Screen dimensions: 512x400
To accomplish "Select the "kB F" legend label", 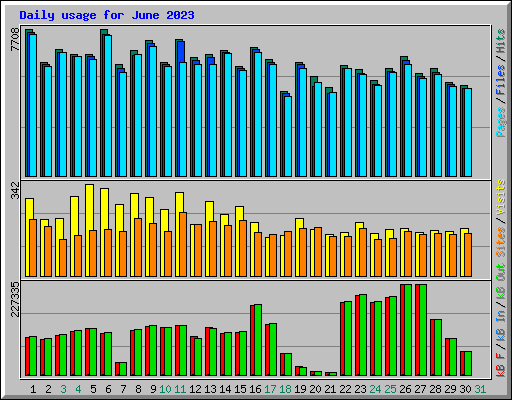I will [501, 364].
